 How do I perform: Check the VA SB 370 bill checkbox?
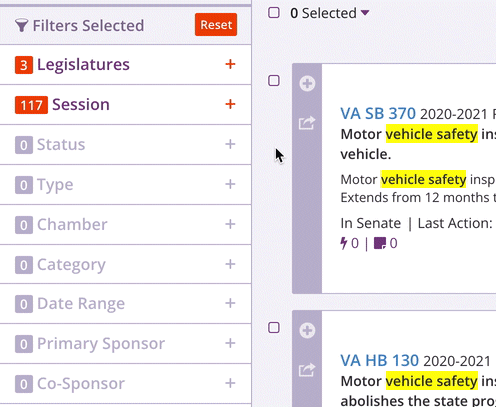pyautogui.click(x=274, y=80)
